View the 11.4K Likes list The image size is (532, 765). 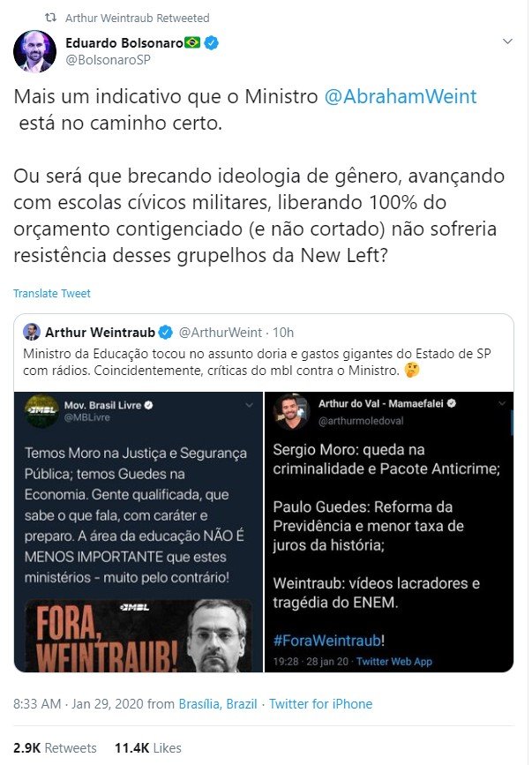(147, 748)
